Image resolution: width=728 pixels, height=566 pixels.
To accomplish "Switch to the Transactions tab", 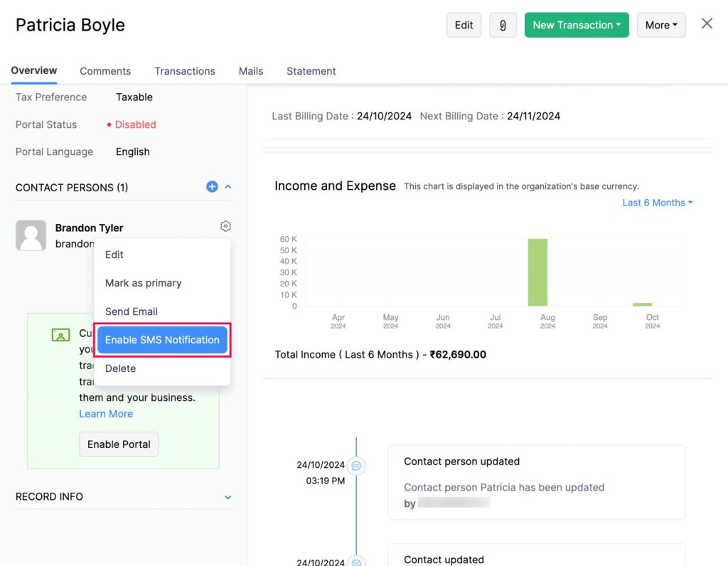I will pos(185,71).
